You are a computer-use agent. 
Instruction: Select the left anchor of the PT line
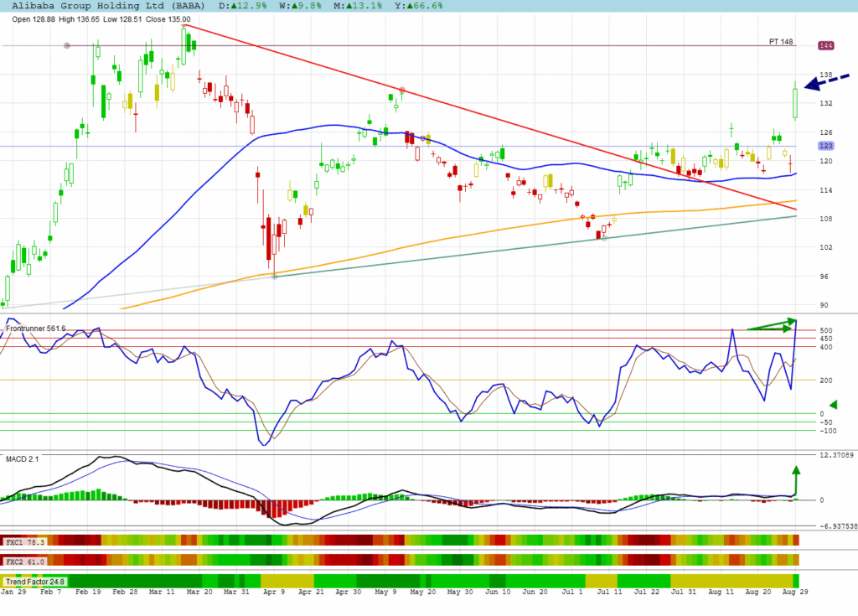pos(67,45)
